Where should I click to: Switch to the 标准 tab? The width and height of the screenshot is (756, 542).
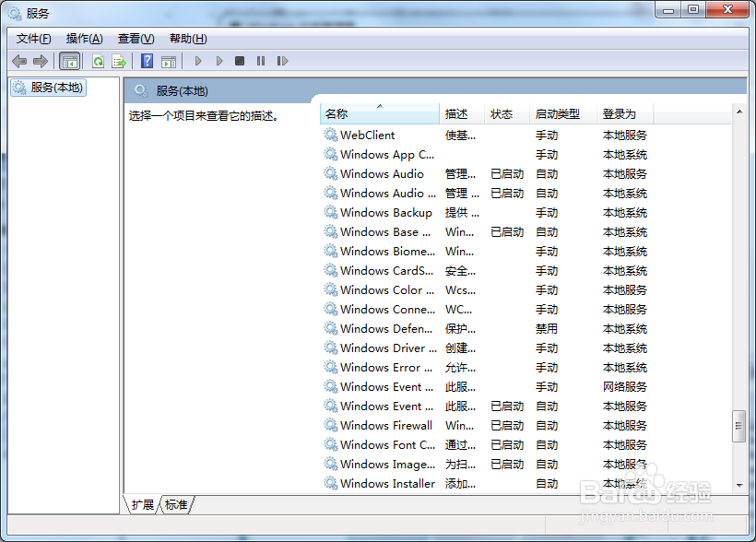(176, 505)
